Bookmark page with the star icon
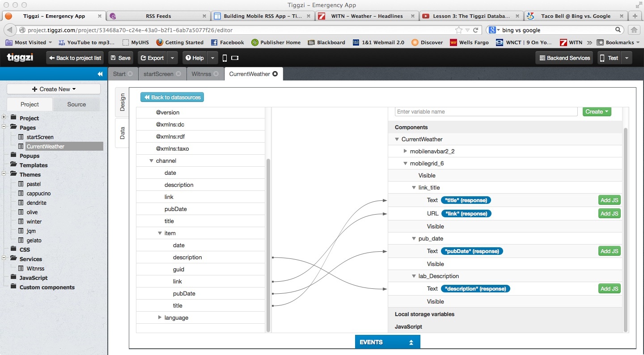The width and height of the screenshot is (644, 355). 458,30
